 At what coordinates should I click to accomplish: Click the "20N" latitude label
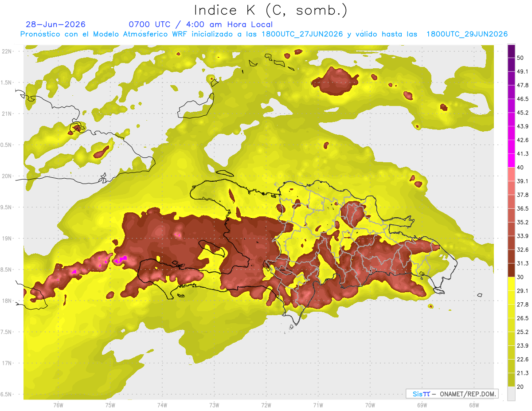point(6,176)
